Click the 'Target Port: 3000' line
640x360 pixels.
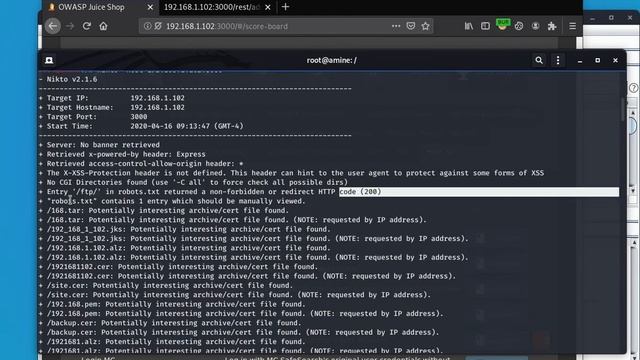(x=93, y=117)
